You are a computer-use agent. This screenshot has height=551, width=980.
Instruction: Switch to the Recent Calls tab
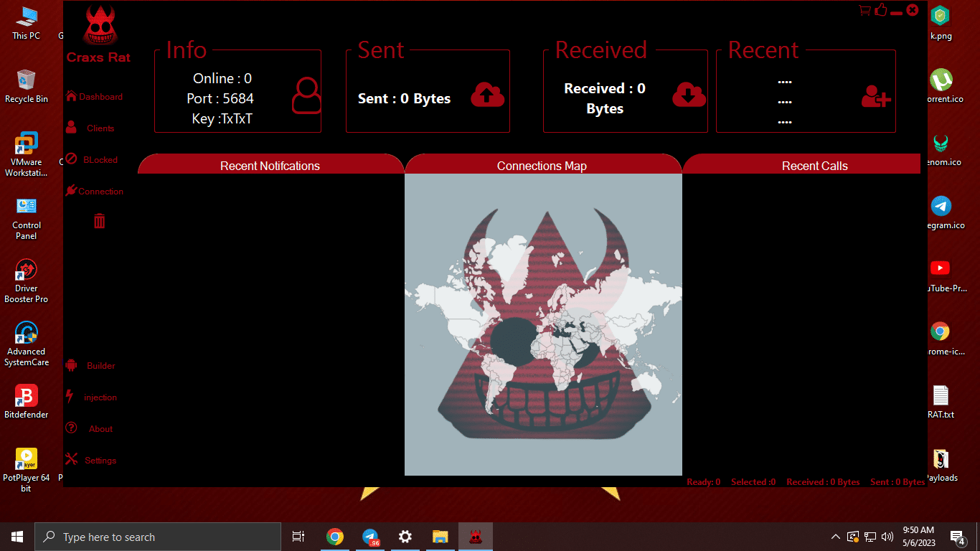point(814,166)
